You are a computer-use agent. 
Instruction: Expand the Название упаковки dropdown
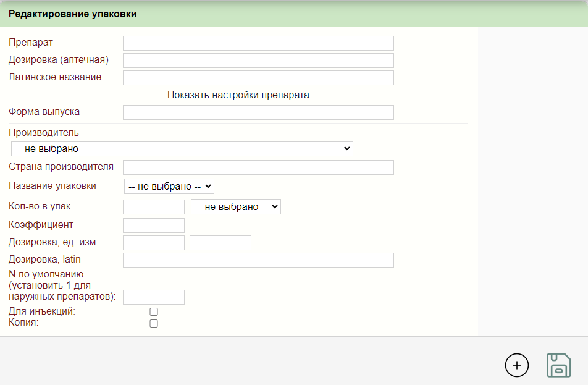pyautogui.click(x=169, y=186)
